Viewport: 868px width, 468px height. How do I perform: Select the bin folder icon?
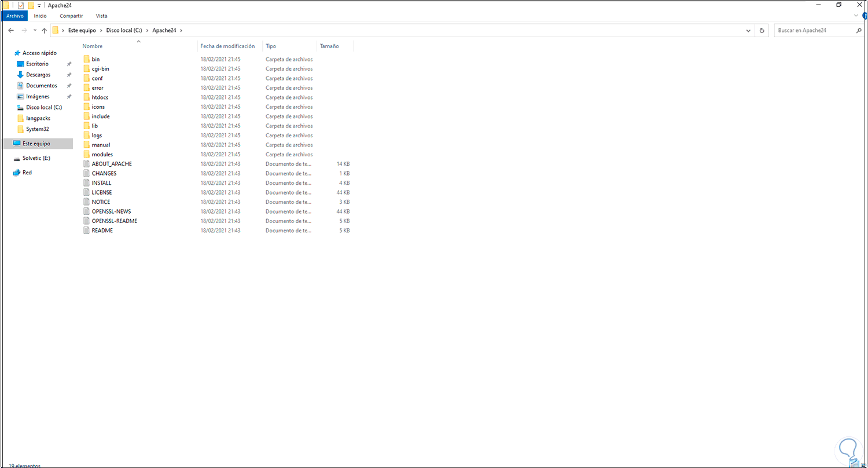coord(87,59)
